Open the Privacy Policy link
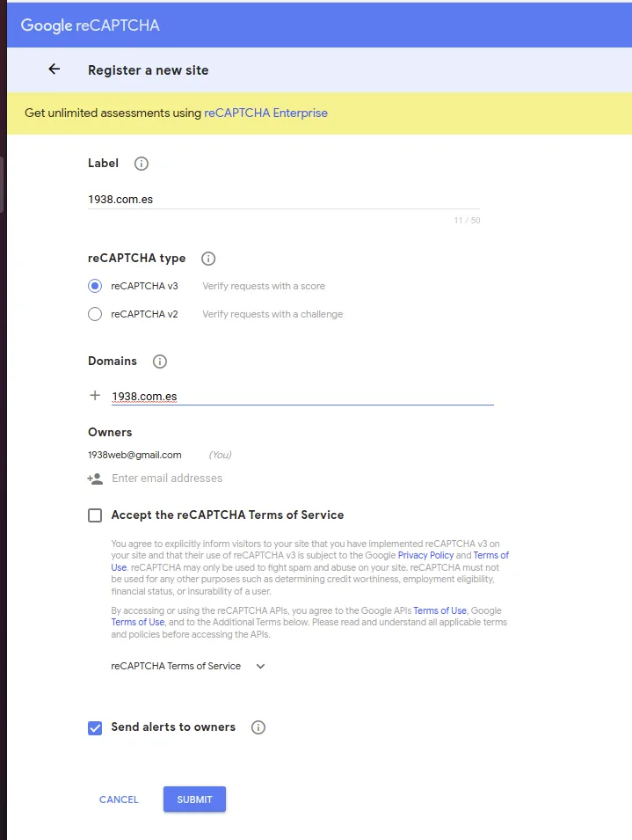Image resolution: width=632 pixels, height=840 pixels. point(425,556)
